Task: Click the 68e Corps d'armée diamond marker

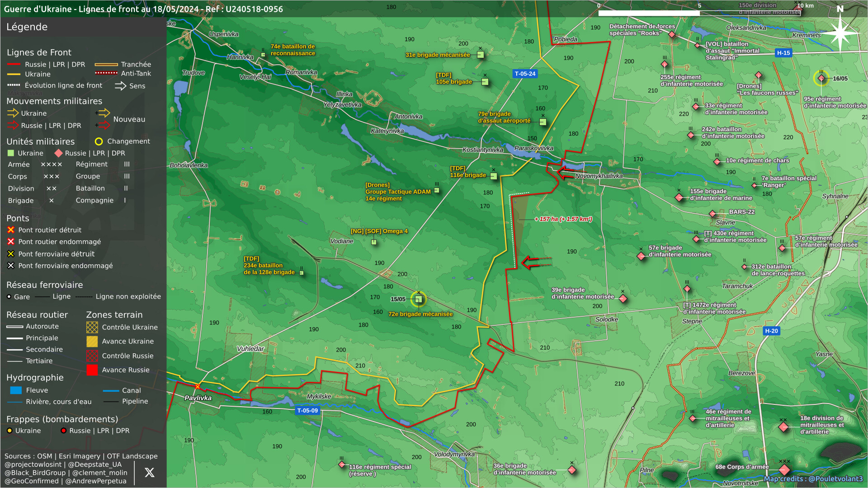Action: pos(784,469)
